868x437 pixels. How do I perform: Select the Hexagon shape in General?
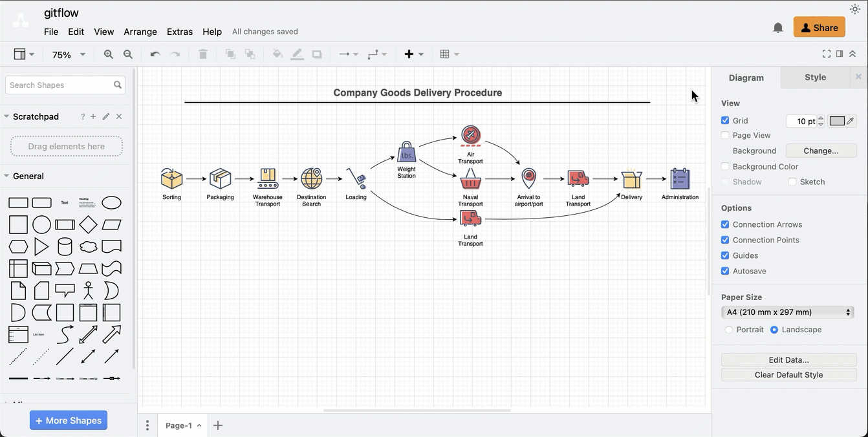tap(18, 247)
